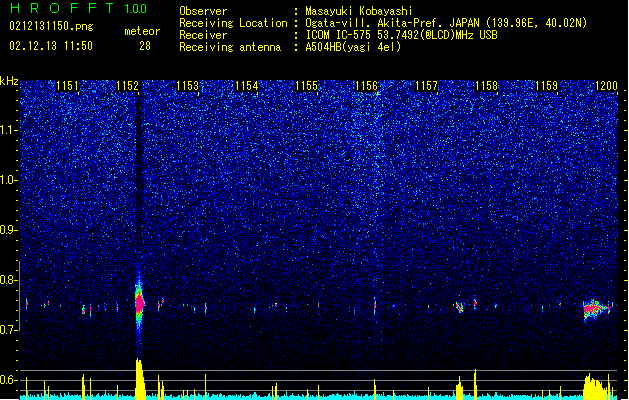
Task: Click receiver value ICOM IC-575 53.7492 MHz USB
Action: (x=401, y=35)
